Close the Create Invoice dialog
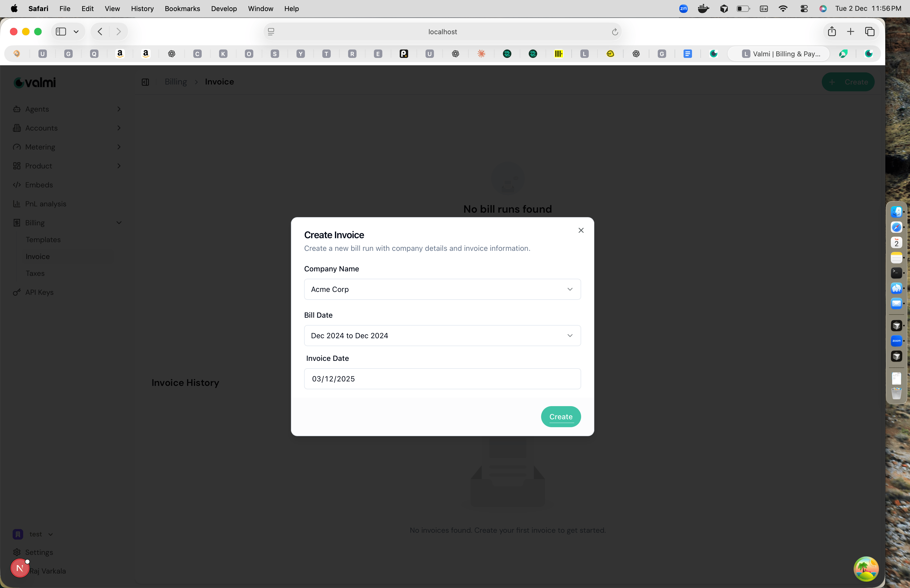 (x=581, y=230)
